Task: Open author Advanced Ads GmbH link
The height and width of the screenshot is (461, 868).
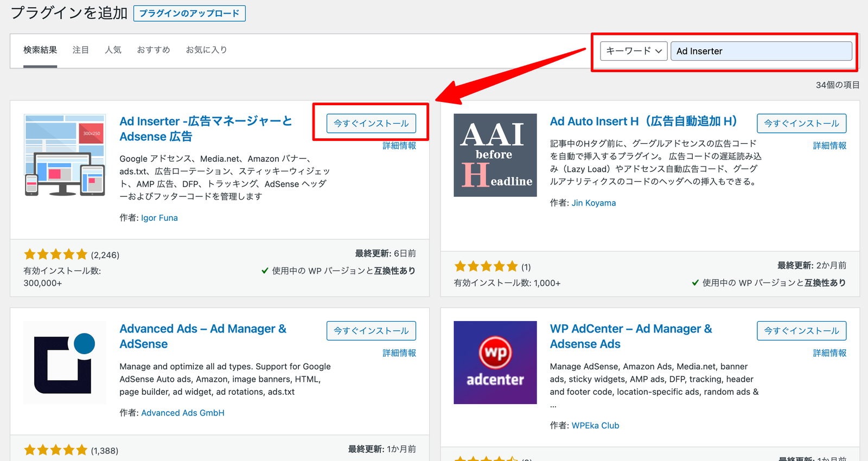Action: [x=183, y=413]
